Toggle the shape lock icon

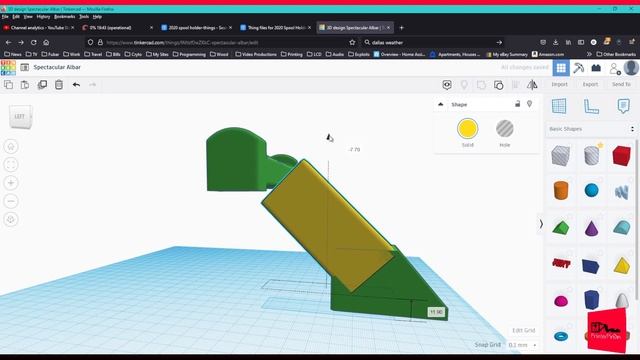(x=517, y=104)
